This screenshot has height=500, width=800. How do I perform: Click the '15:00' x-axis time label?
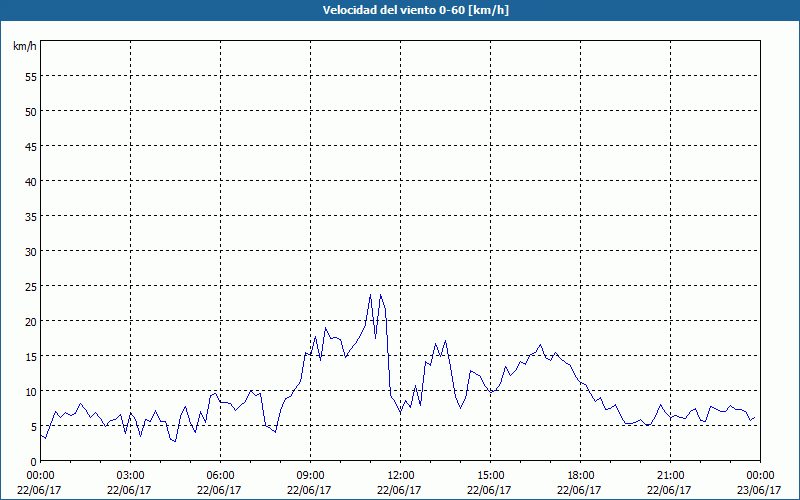pos(490,476)
